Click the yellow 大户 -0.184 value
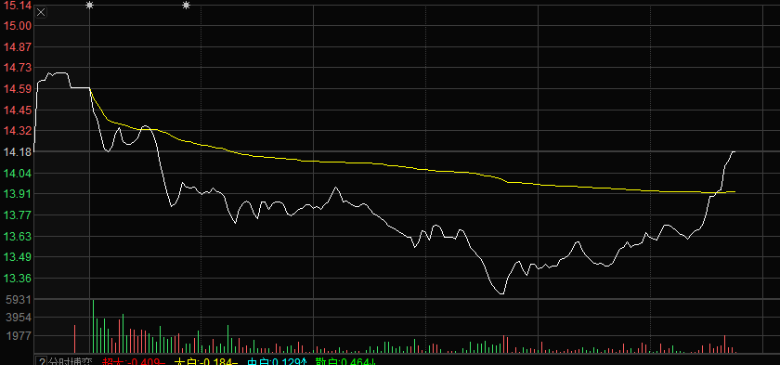Screen dimensions: 780x365 pos(205,362)
